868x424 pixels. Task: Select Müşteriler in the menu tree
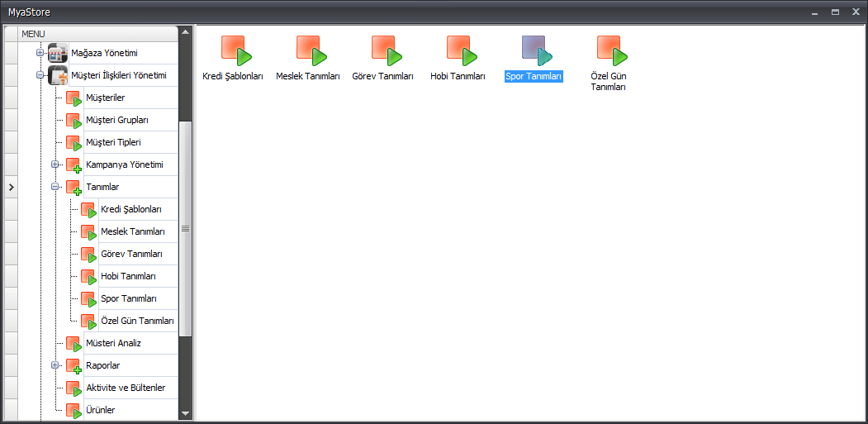click(105, 98)
